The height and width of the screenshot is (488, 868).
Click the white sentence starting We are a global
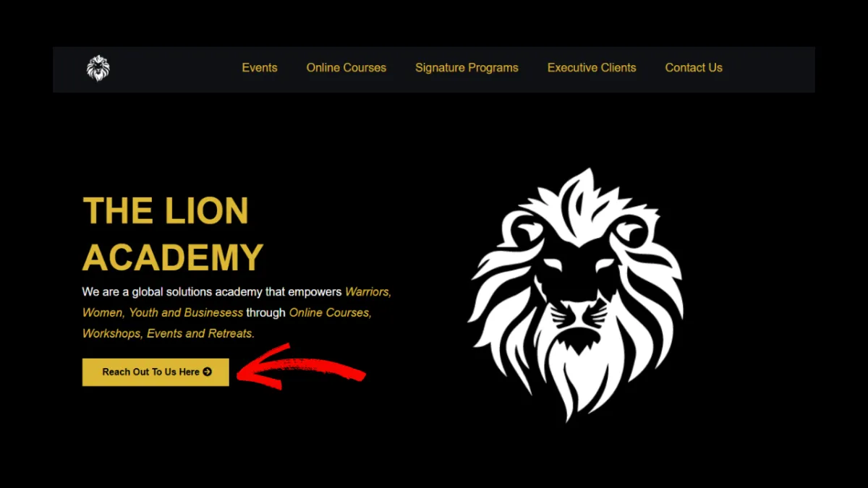[212, 292]
